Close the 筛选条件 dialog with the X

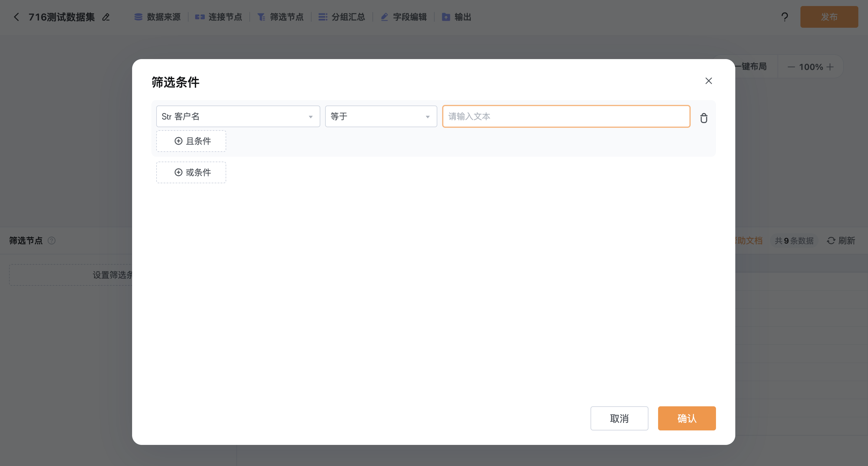[x=709, y=81]
